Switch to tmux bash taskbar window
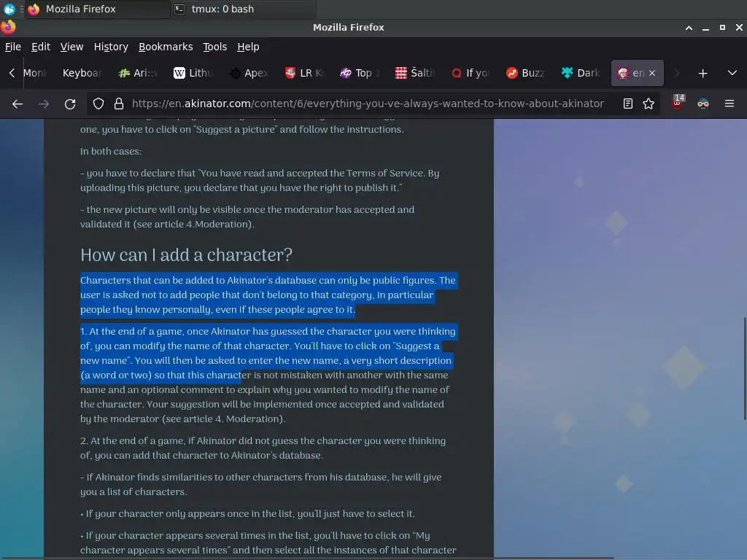 [x=243, y=9]
